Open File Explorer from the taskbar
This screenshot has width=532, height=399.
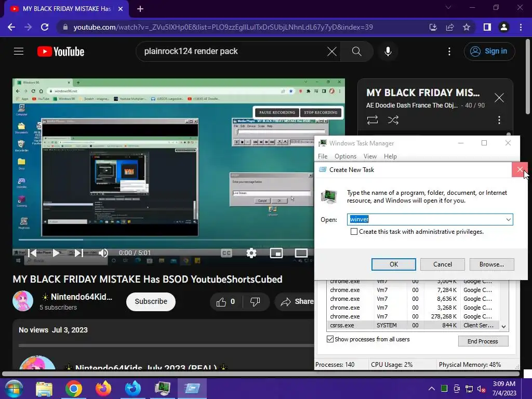(44, 389)
